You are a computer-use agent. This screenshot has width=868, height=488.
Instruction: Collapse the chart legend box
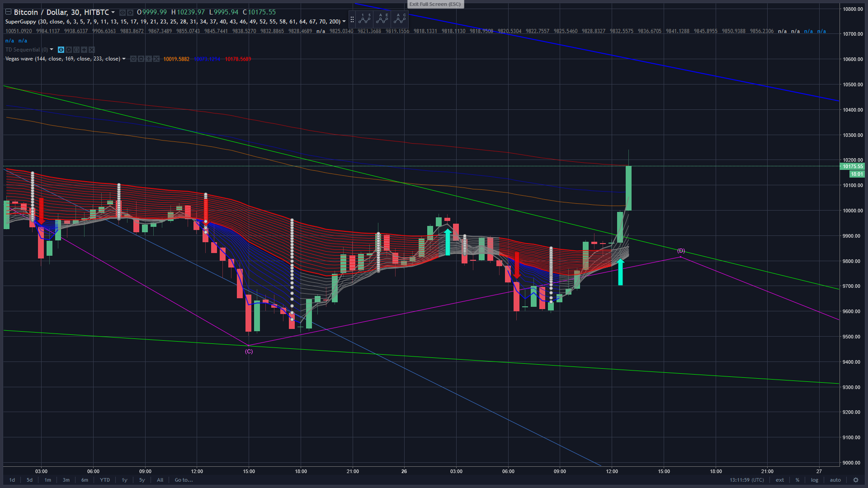[x=8, y=12]
